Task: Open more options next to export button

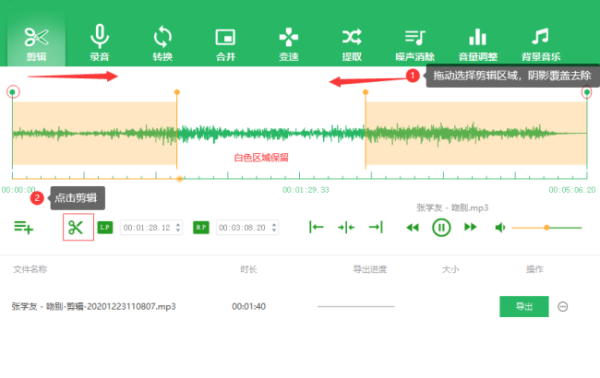Action: 562,306
